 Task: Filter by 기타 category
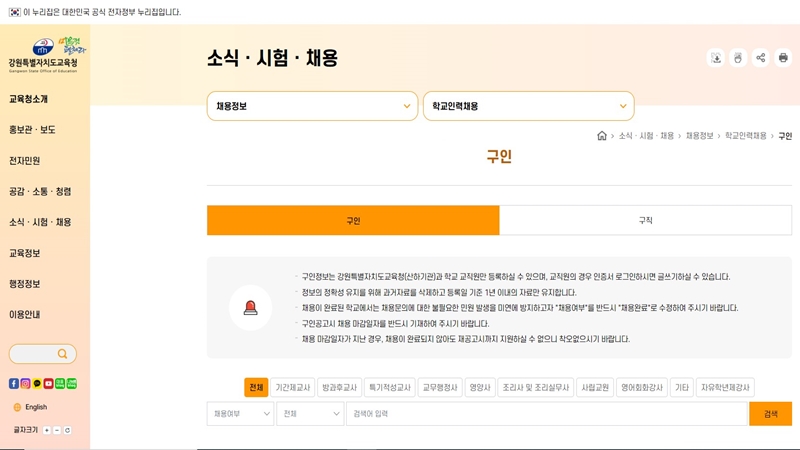tap(682, 387)
